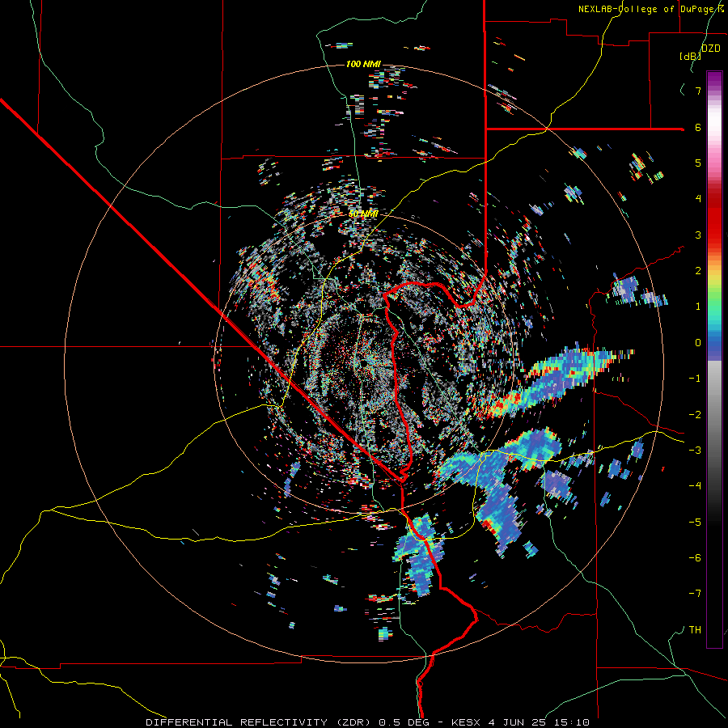This screenshot has width=728, height=728.
Task: Select the -4 value on the dB scale
Action: pos(695,486)
